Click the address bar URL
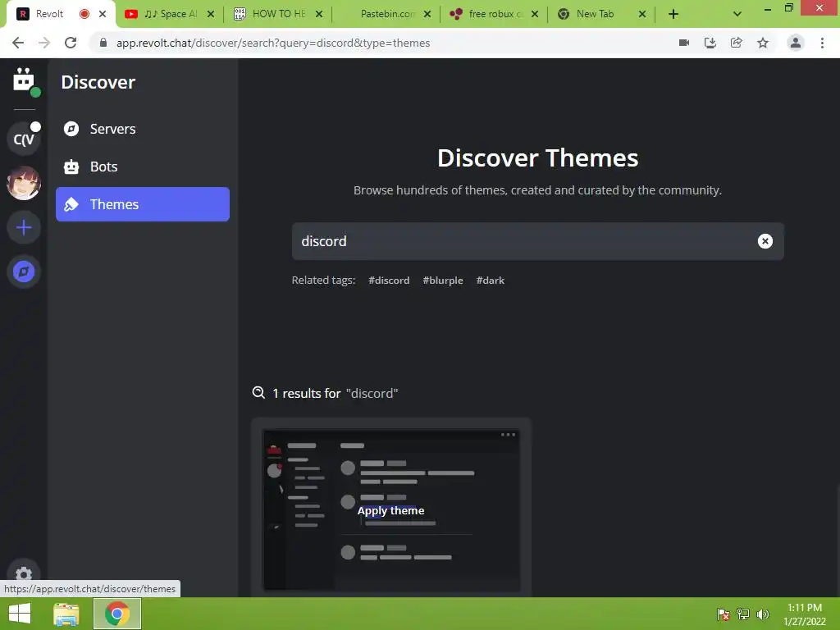This screenshot has height=630, width=840. [273, 43]
